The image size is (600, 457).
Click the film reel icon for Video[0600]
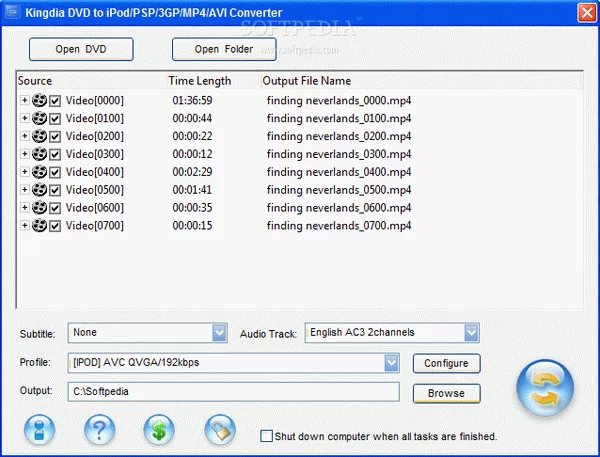(x=39, y=207)
